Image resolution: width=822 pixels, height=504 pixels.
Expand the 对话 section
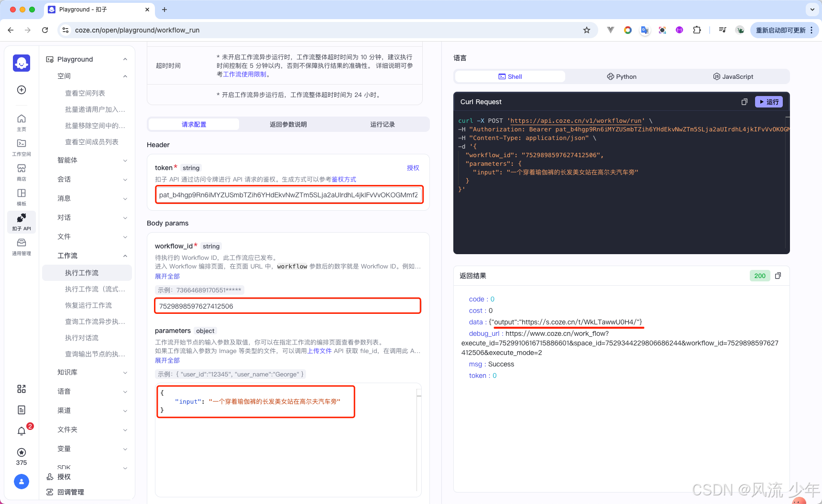pyautogui.click(x=125, y=217)
